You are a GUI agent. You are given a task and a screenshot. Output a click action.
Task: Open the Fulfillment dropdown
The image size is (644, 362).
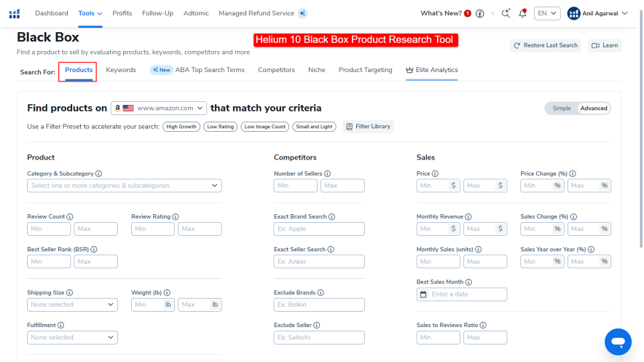(x=72, y=337)
